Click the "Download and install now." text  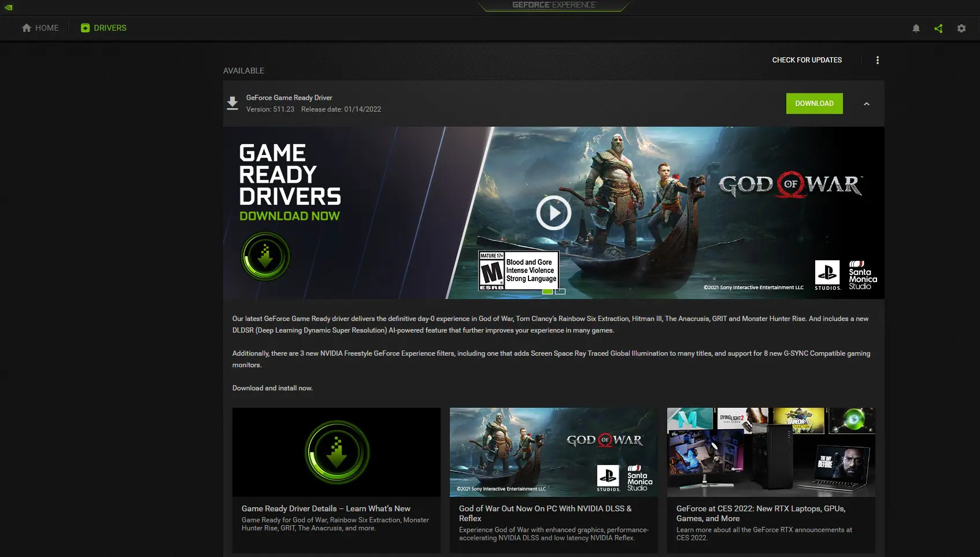272,388
